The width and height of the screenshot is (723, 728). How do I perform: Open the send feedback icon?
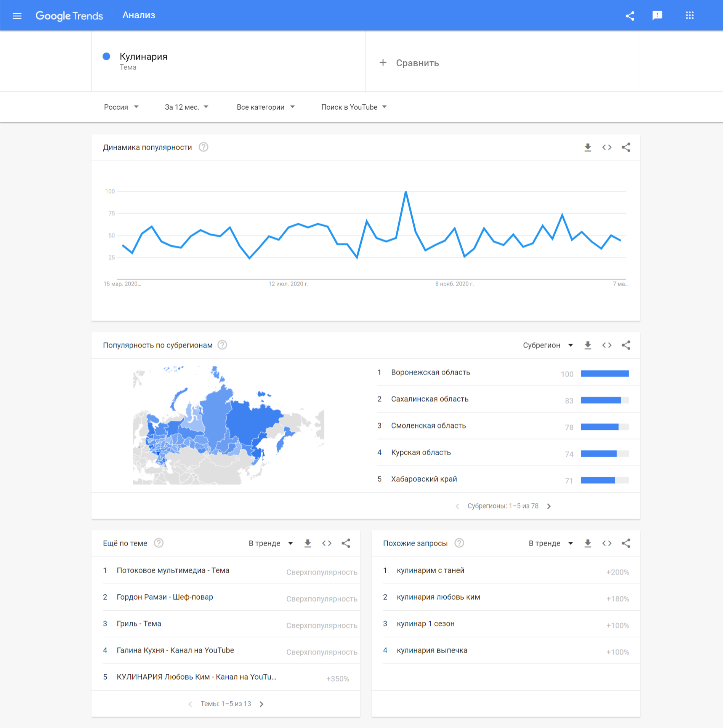(x=657, y=16)
